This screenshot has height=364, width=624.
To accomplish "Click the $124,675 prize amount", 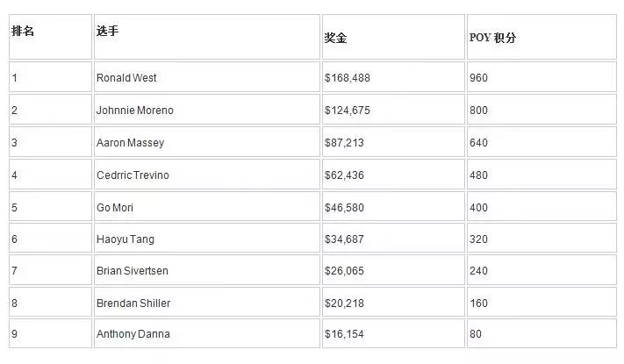I will (x=347, y=111).
